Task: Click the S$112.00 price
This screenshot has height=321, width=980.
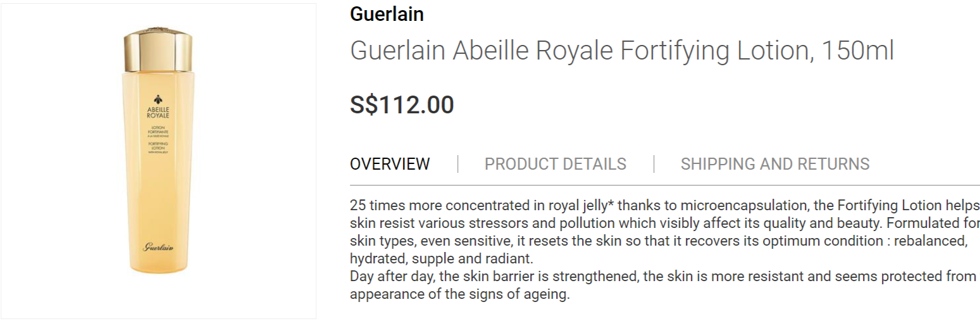Action: pyautogui.click(x=402, y=105)
